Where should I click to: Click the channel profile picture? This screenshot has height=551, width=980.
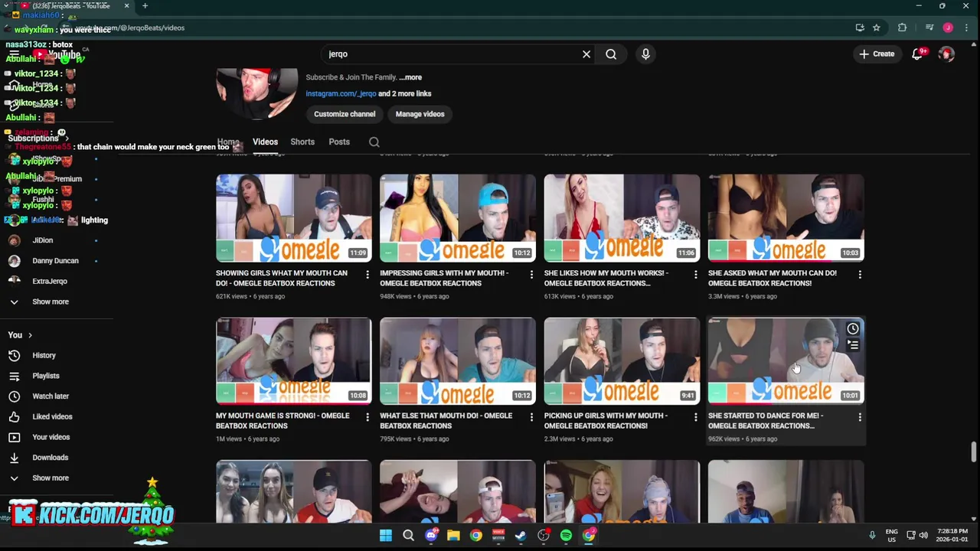pyautogui.click(x=257, y=94)
